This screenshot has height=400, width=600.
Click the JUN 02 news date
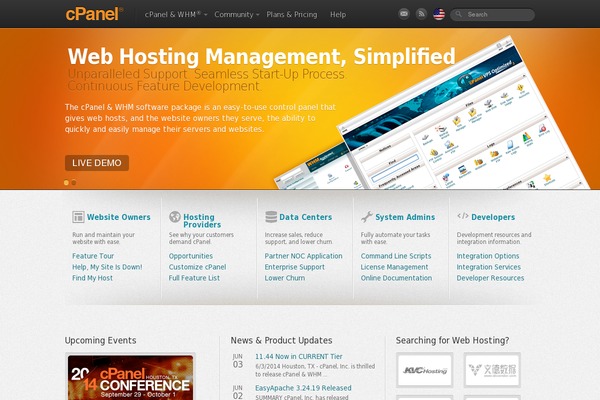click(238, 392)
